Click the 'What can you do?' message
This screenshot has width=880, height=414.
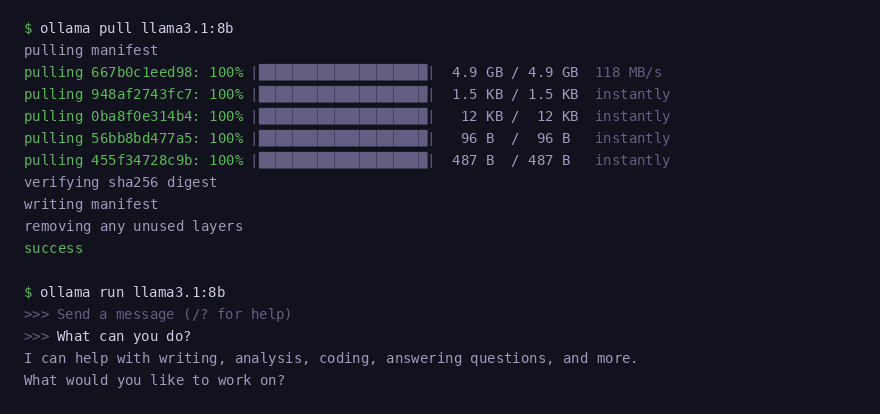coord(124,336)
